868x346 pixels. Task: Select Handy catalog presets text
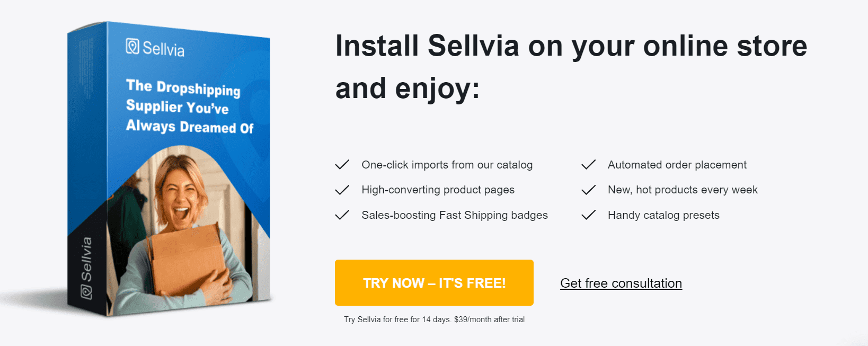(663, 215)
